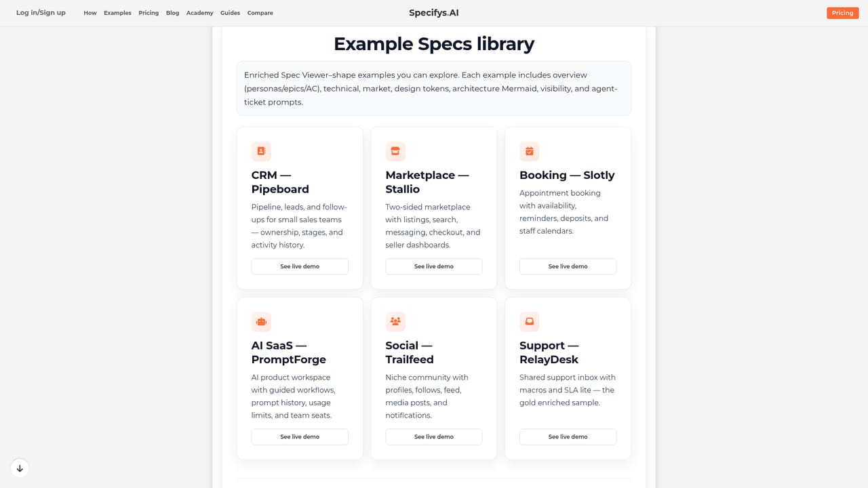Viewport: 868px width, 488px height.
Task: Click the CRM — Pipeboard card title
Action: 280,182
